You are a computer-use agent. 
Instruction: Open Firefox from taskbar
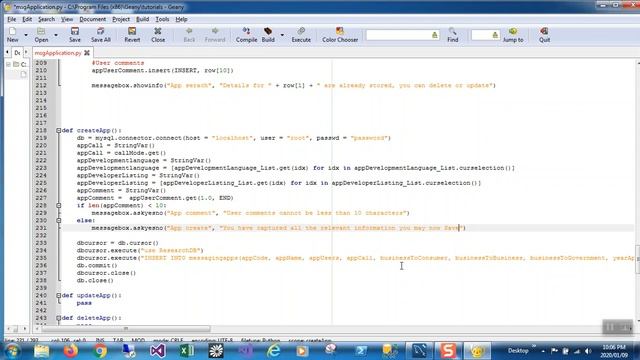(71, 351)
